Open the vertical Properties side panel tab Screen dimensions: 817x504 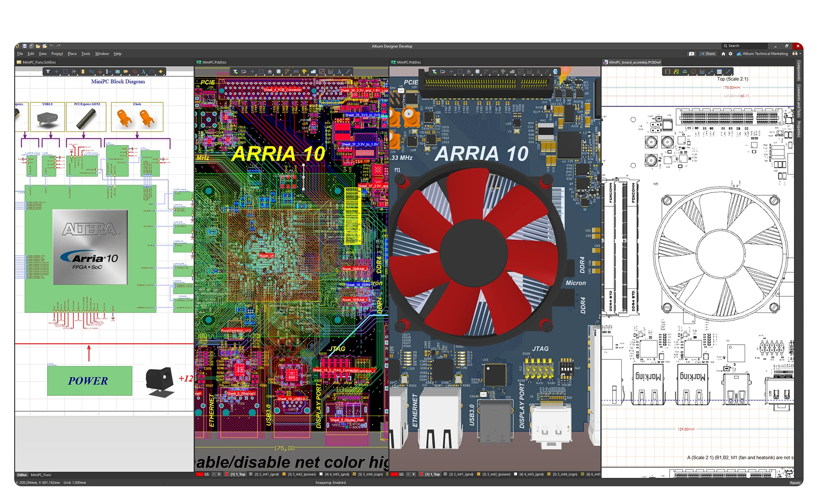(x=798, y=129)
